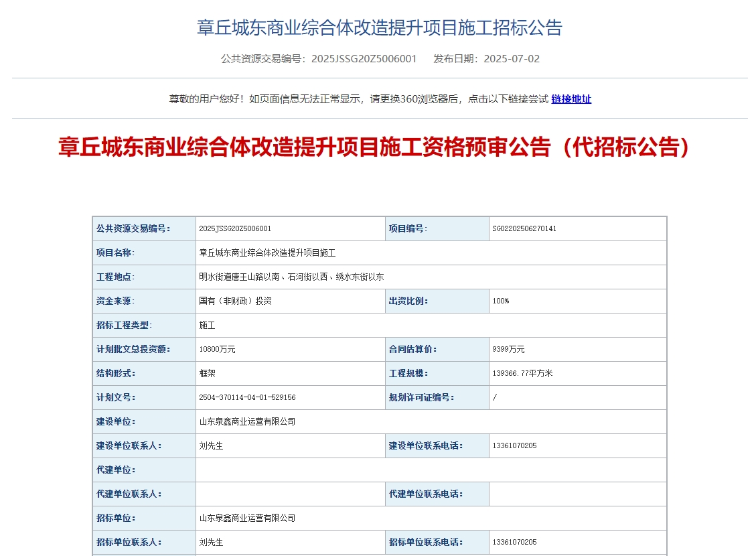Click the notice 尊敬的用户您好 browser hint text

pyautogui.click(x=359, y=99)
